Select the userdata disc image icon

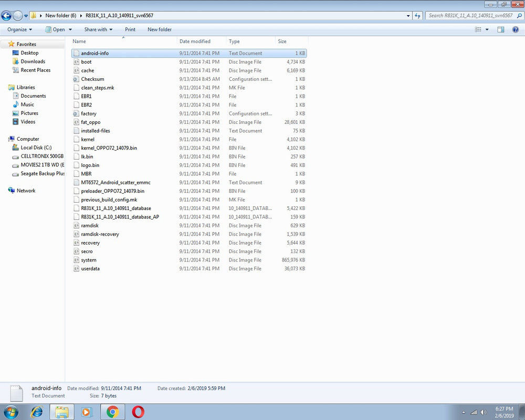click(x=76, y=269)
